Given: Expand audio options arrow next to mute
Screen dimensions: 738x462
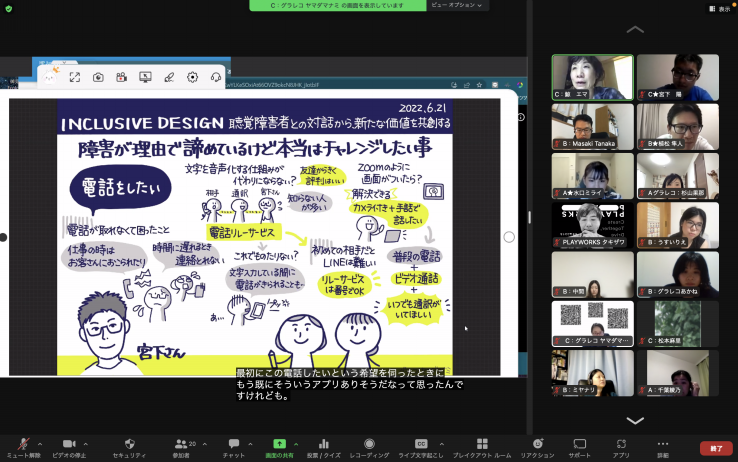Looking at the screenshot, I should click(x=40, y=444).
